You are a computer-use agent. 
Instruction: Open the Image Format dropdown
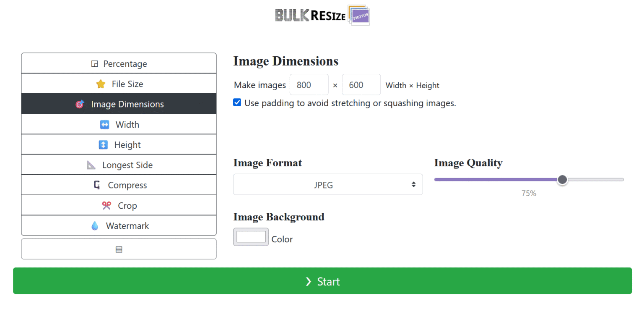coord(327,184)
